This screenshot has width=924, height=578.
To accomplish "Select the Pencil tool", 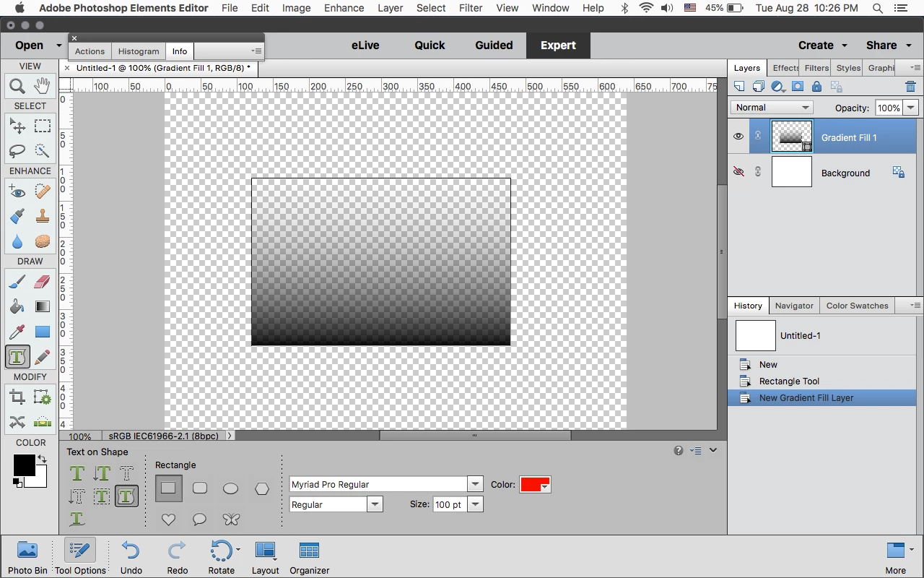I will 43,356.
